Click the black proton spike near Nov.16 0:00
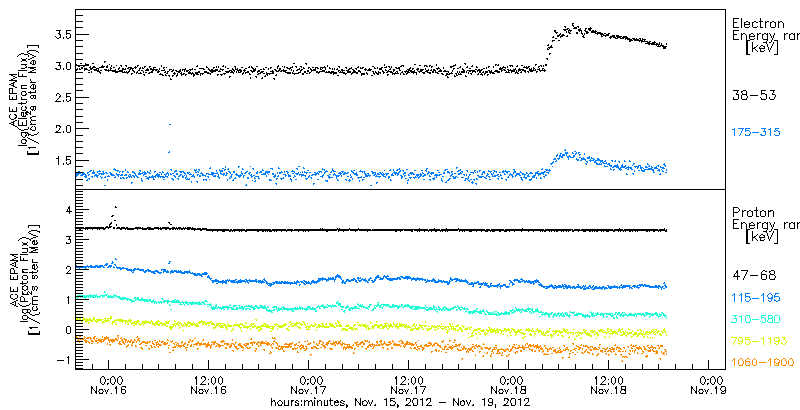The width and height of the screenshot is (800, 410). [x=116, y=207]
